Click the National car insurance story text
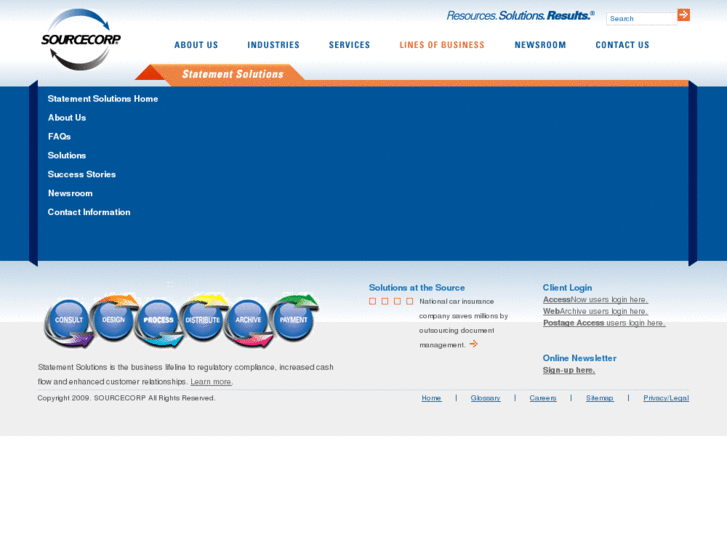 [x=463, y=323]
